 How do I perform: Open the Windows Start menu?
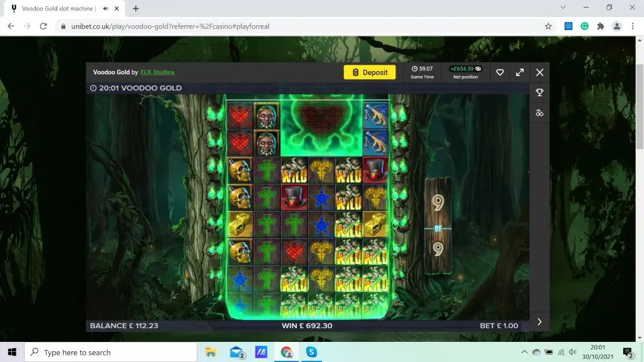click(12, 352)
